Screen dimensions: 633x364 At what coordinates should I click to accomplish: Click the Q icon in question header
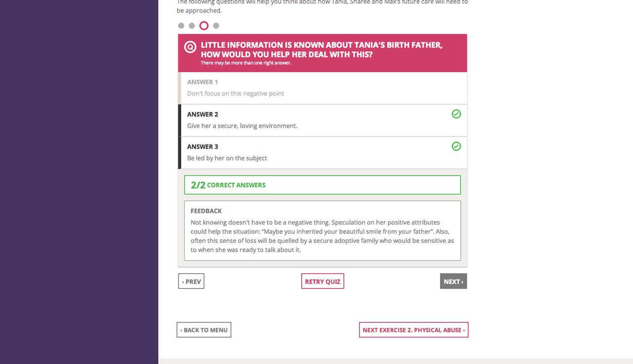point(190,47)
